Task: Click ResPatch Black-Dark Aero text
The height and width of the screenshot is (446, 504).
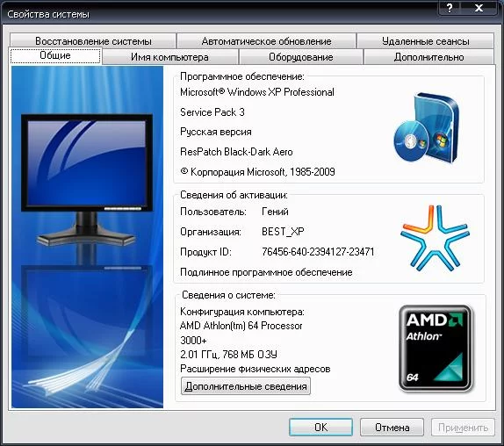Action: pyautogui.click(x=236, y=152)
